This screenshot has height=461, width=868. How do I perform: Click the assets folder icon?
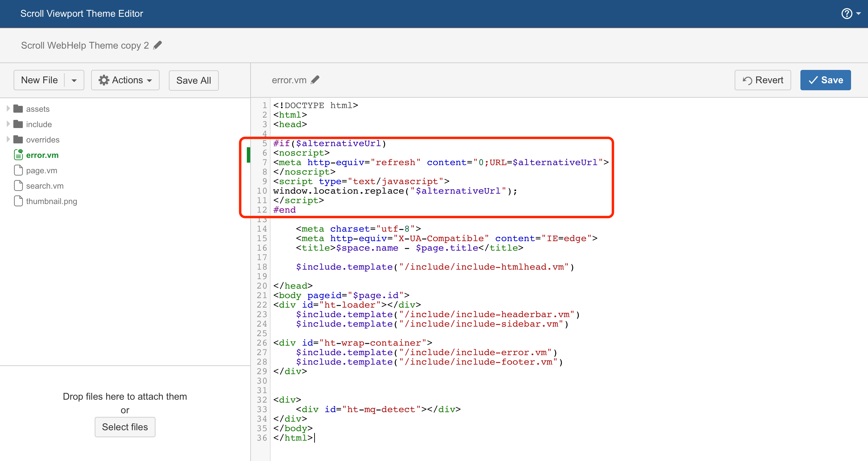18,109
